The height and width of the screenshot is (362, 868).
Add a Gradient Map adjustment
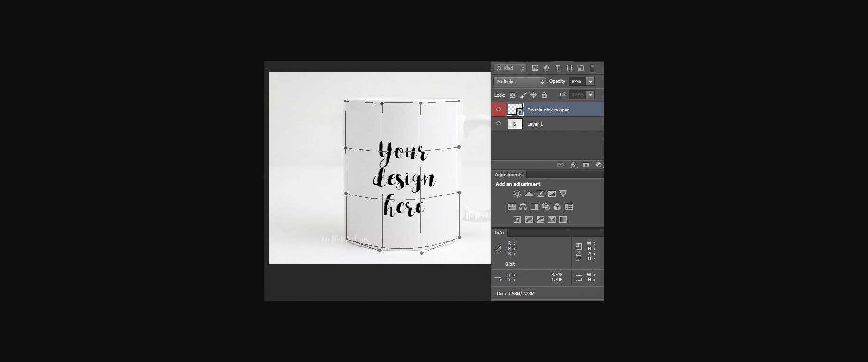563,220
